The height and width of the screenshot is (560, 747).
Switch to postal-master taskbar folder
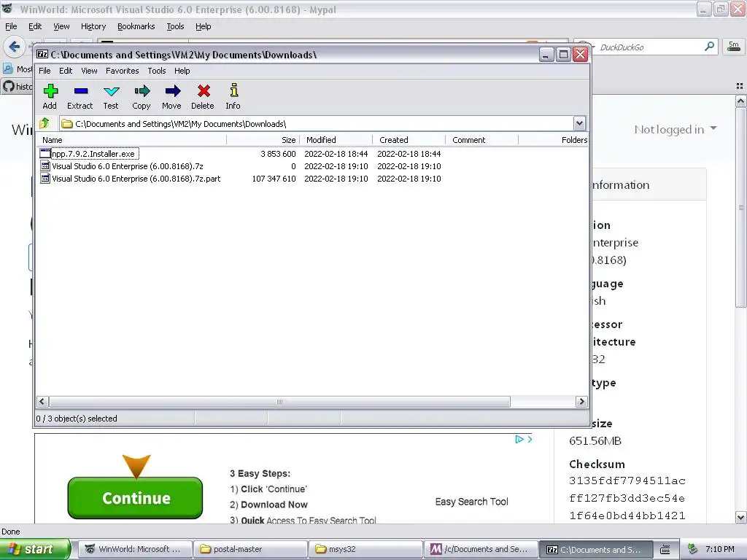point(251,549)
